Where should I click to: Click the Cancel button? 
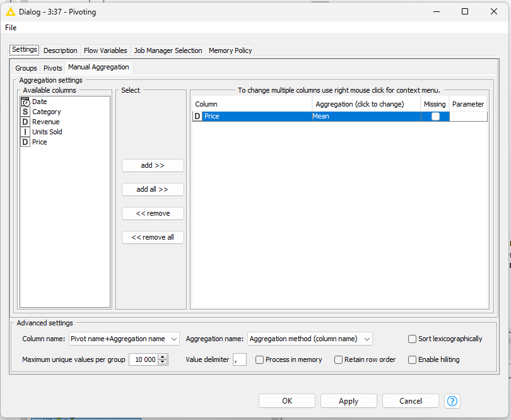coord(411,401)
